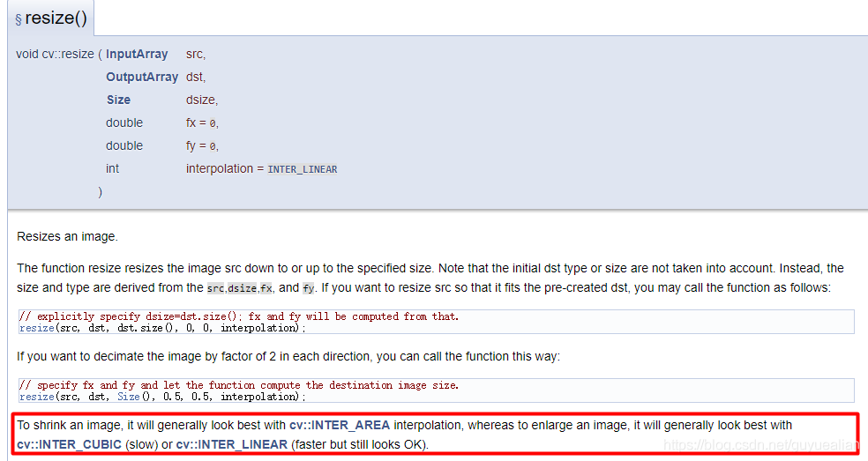Screen dimensions: 868x461
Task: Select the resize() heading tab
Action: tap(56, 19)
